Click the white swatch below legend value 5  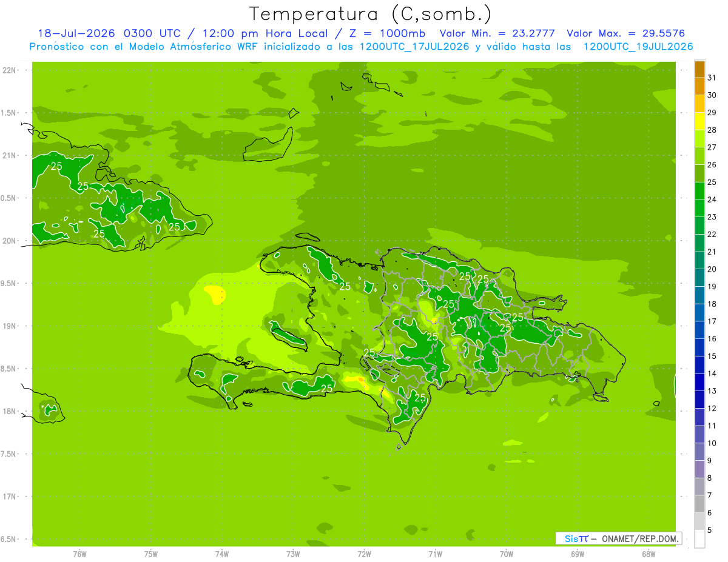(699, 539)
